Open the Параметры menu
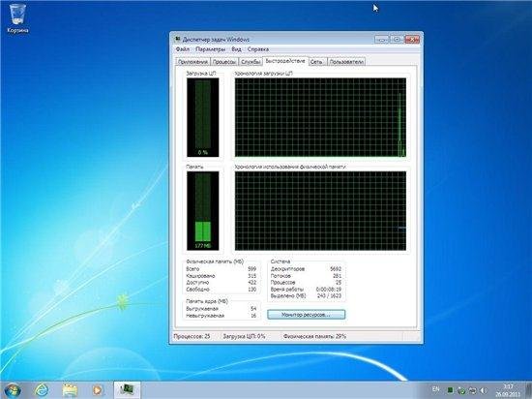 click(210, 49)
